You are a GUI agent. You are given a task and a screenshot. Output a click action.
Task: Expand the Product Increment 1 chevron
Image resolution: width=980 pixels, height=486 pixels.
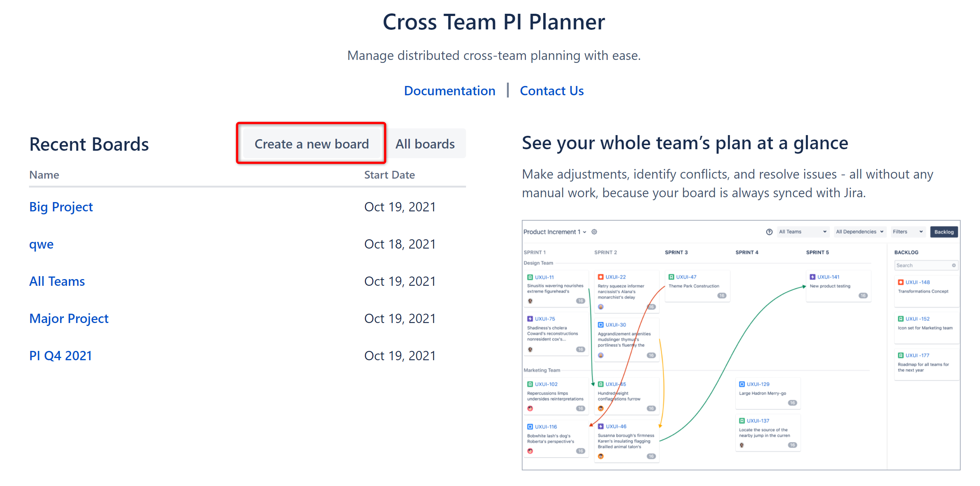[x=585, y=232]
